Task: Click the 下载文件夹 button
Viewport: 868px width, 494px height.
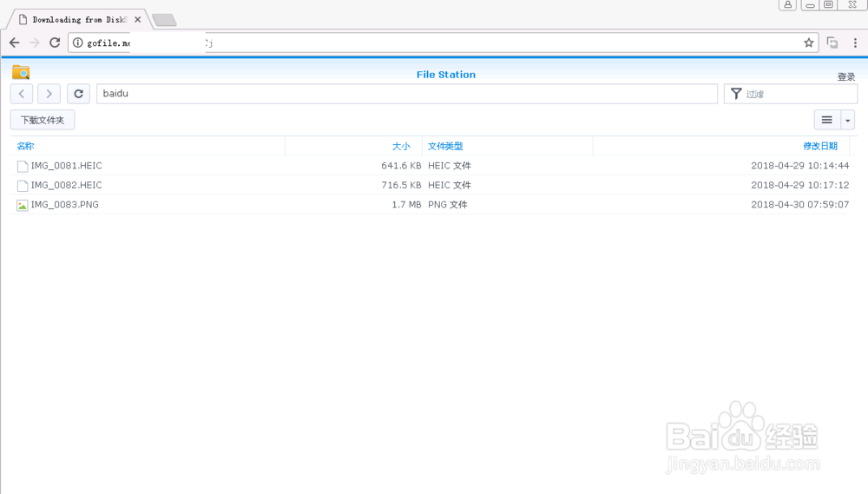Action: (x=43, y=120)
